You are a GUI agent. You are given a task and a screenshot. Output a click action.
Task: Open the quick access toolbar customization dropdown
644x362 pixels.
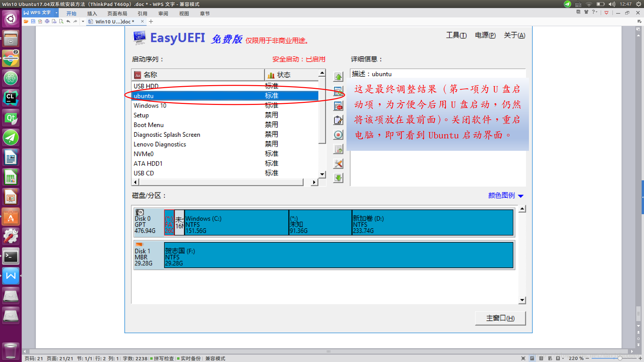[x=83, y=21]
